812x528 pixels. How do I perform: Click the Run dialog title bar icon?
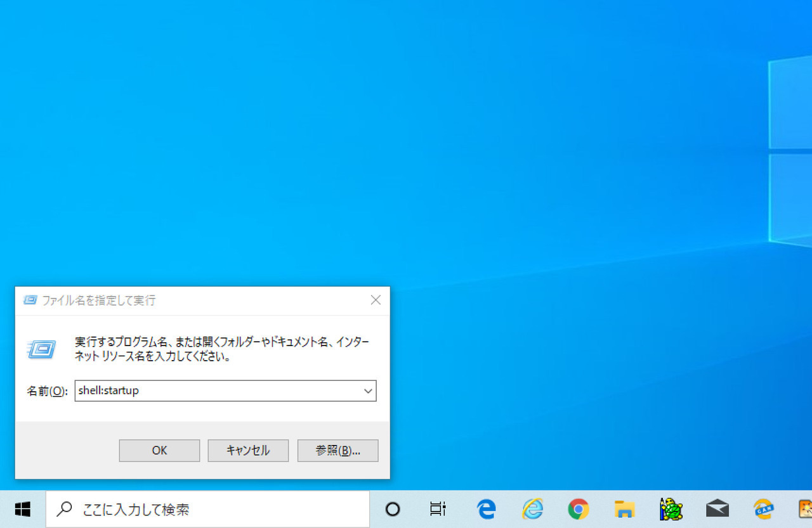click(x=30, y=300)
